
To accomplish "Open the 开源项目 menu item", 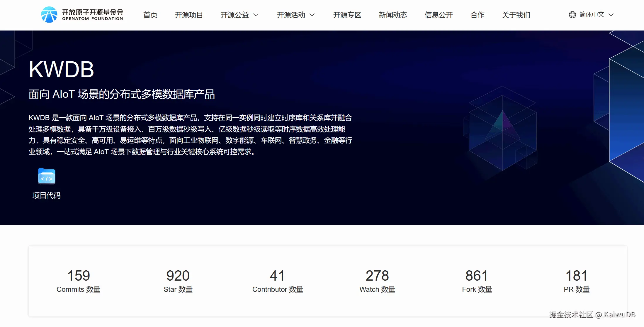I will [189, 15].
